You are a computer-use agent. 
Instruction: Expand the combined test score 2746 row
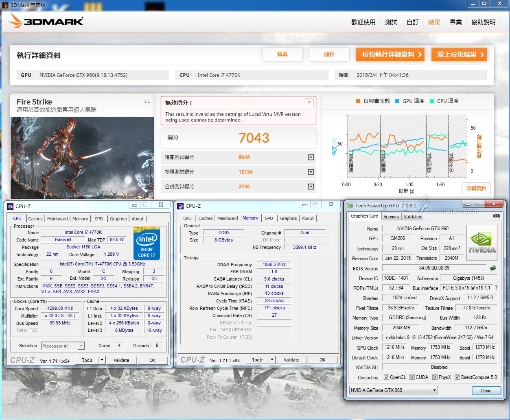(311, 187)
